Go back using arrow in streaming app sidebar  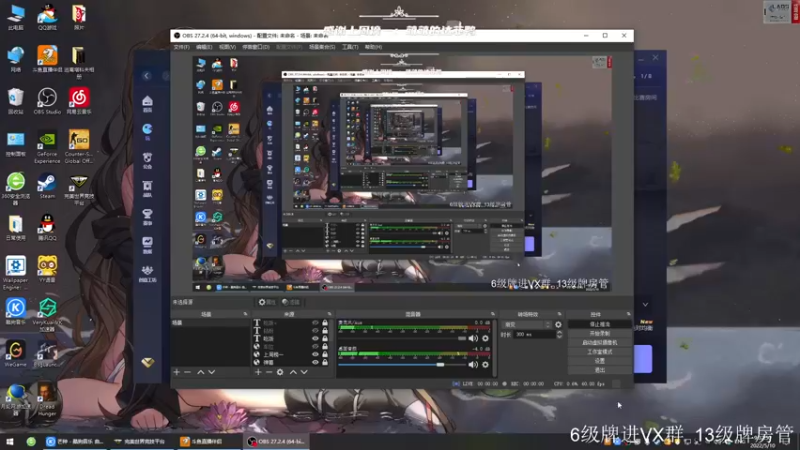coord(146,76)
